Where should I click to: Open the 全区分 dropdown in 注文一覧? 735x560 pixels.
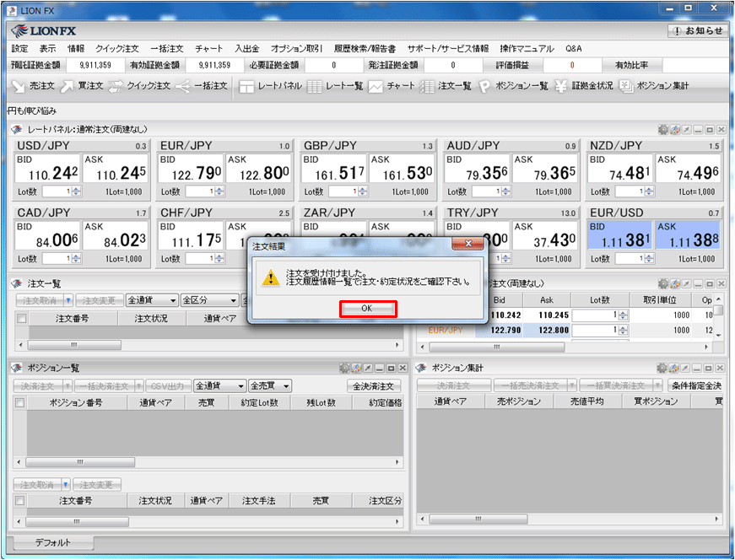click(209, 300)
